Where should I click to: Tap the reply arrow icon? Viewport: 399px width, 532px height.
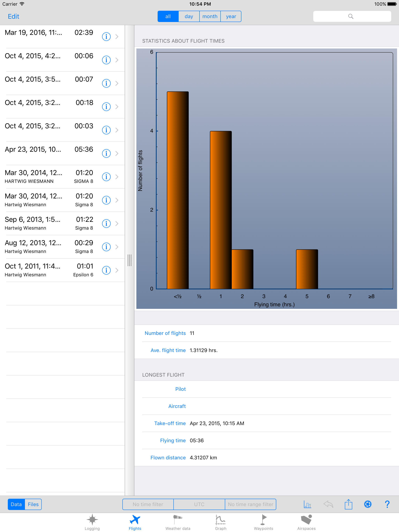tap(328, 504)
